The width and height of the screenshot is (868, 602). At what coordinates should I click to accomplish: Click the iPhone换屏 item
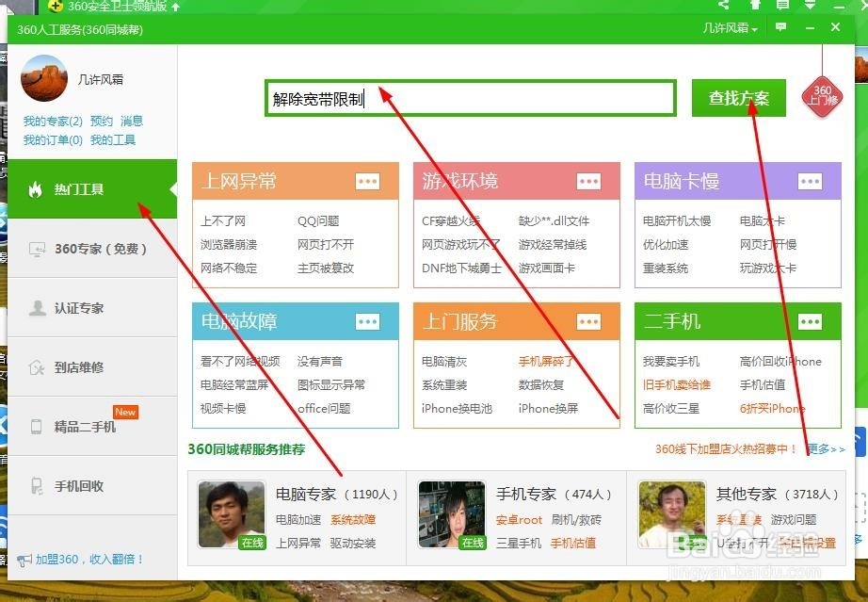coord(549,408)
